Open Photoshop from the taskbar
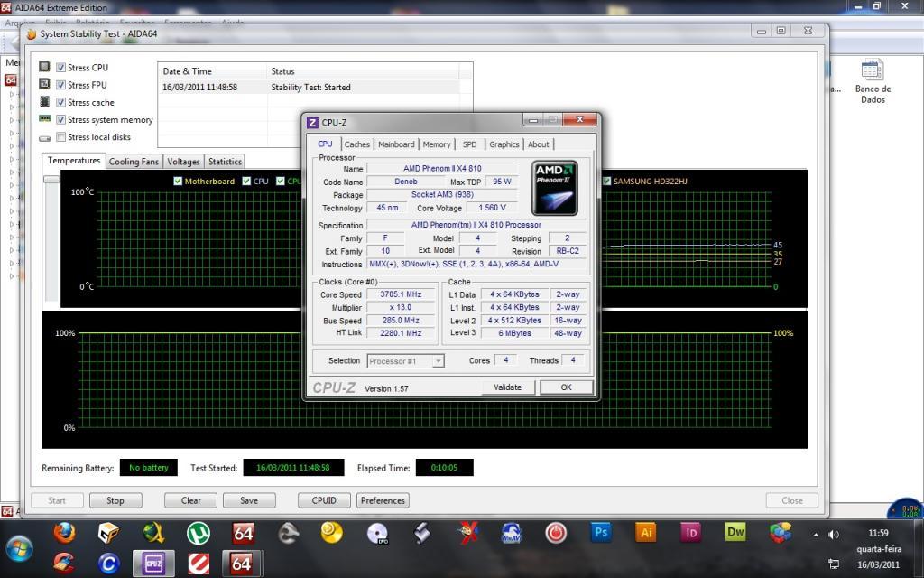 (600, 533)
